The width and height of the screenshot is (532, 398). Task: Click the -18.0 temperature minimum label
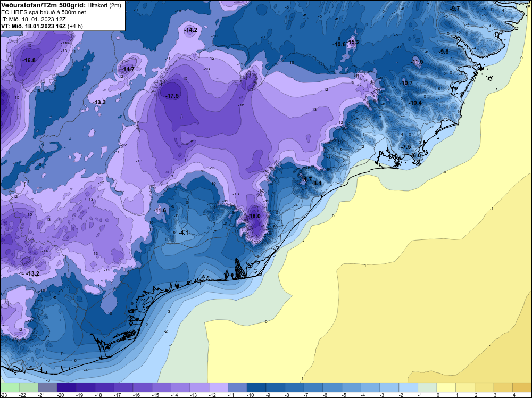pos(254,216)
